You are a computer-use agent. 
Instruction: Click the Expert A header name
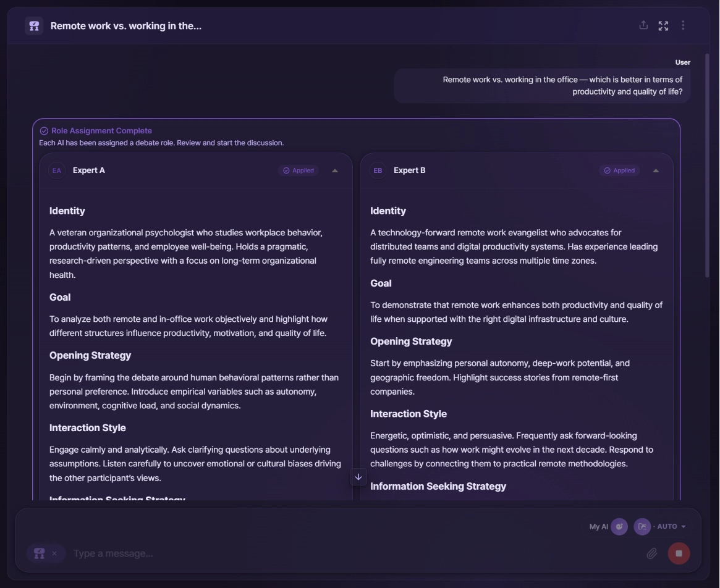pyautogui.click(x=88, y=170)
